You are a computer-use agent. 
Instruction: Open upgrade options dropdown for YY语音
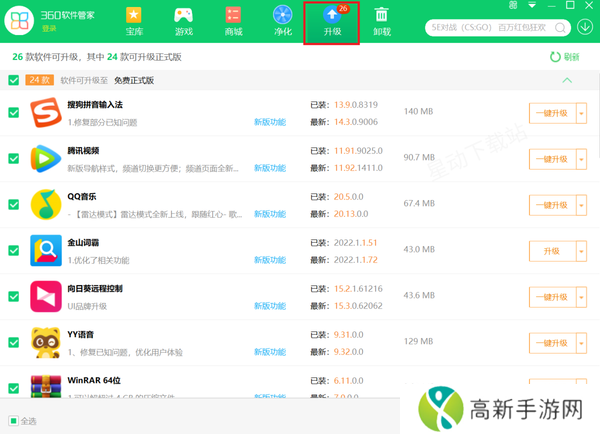point(582,343)
